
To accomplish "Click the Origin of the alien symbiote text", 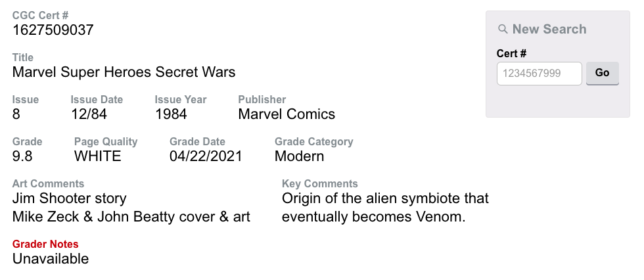I will (x=385, y=198).
